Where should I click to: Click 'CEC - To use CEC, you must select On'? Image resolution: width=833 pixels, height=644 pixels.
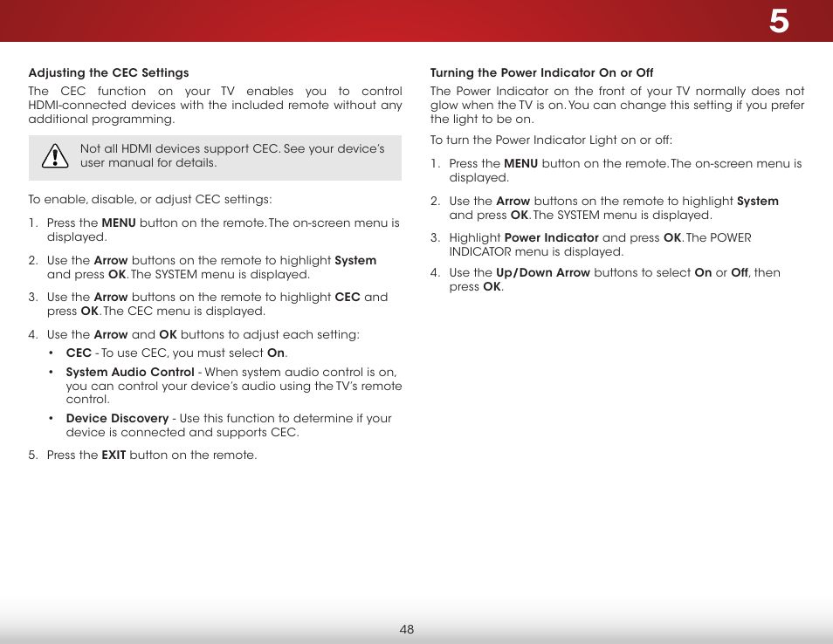(176, 353)
